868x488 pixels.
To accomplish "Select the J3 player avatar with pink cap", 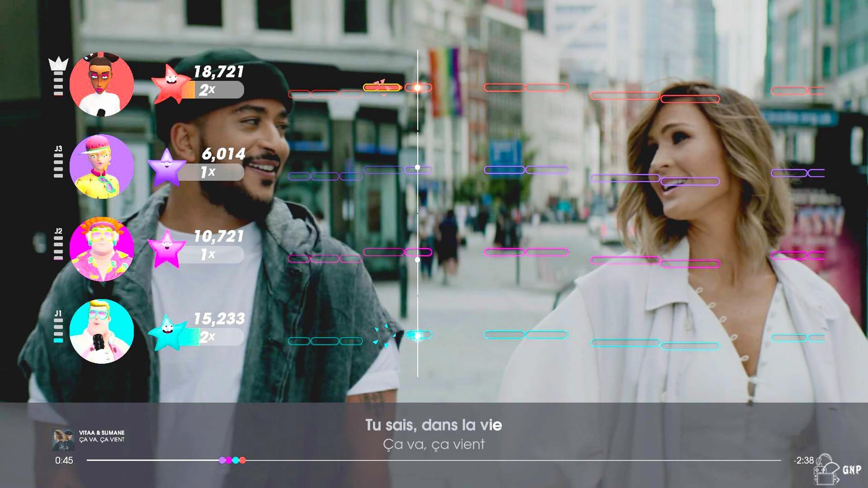I will (x=101, y=166).
